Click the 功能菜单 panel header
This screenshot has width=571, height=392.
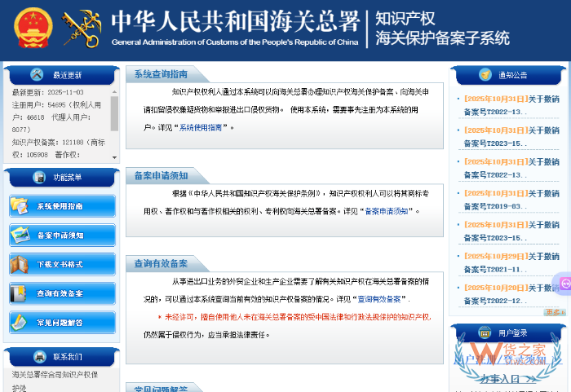pos(61,177)
